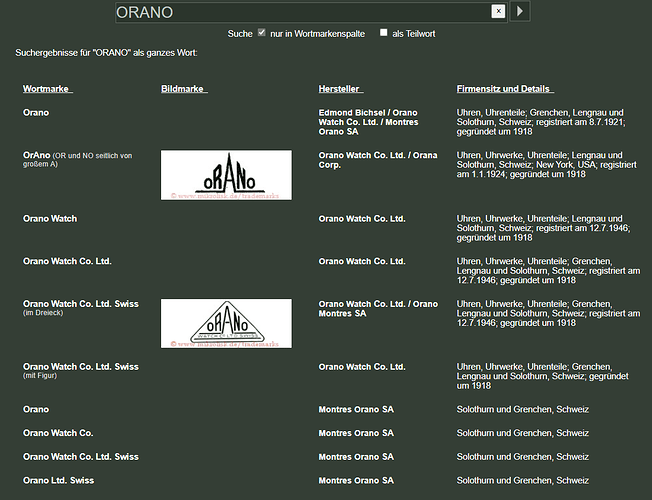Select 'Orano Watch Co. Ltd. / Orano Montres SA' text
Viewport: 652px width, 500px height.
[x=378, y=308]
